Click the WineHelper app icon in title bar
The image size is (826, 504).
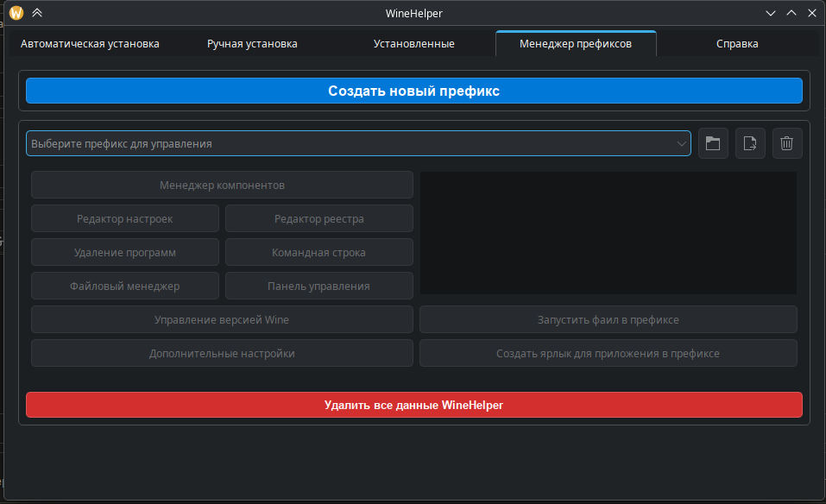16,13
